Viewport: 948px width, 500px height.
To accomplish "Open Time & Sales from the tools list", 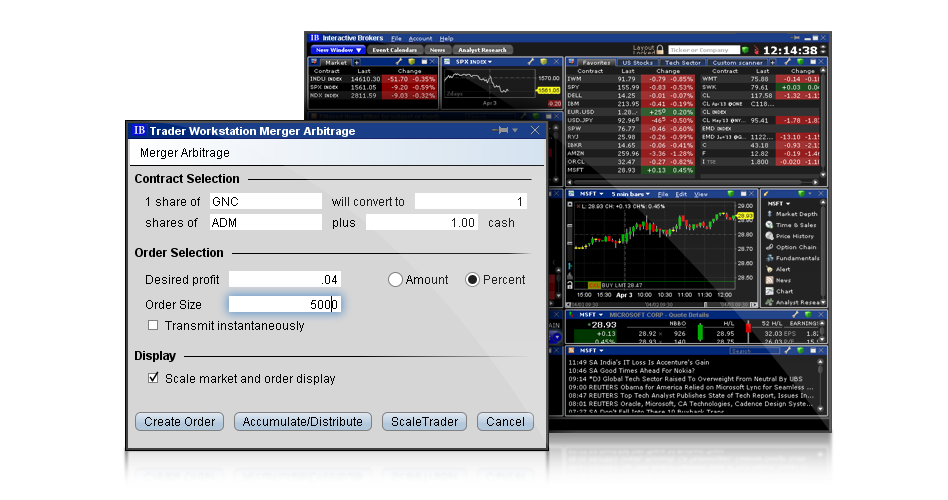I will coord(796,225).
